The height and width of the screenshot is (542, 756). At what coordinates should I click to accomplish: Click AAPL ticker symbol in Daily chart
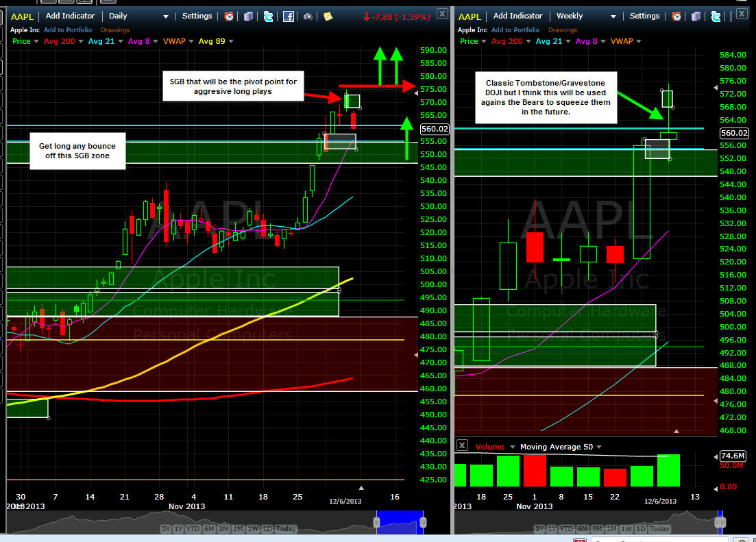click(x=22, y=16)
